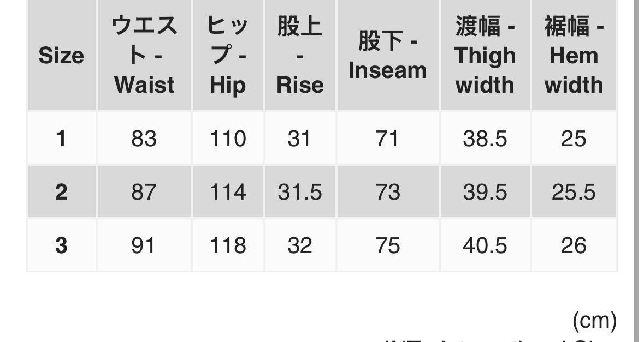Click the 渡幅 - Thigh width header
Screen dimensions: 644x342
click(485, 56)
